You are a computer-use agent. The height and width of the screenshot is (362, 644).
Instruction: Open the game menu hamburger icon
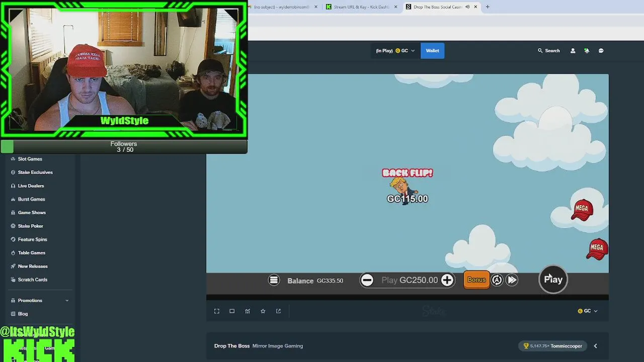click(274, 280)
